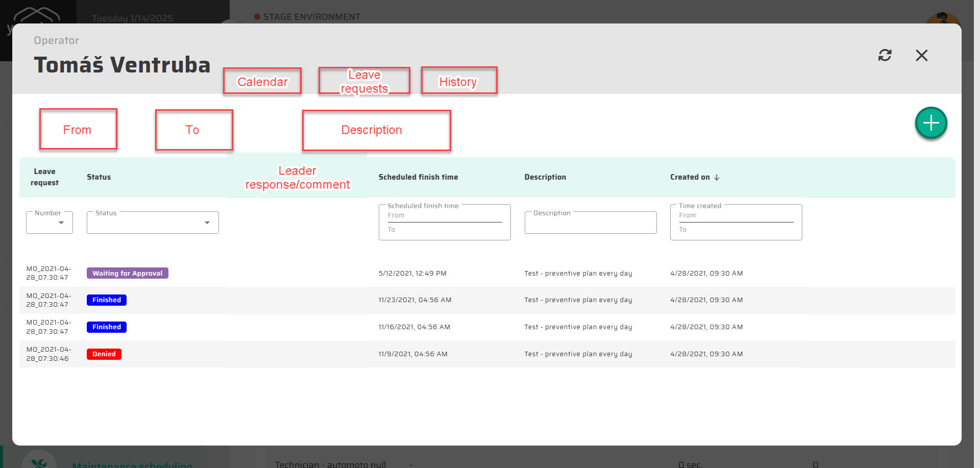The height and width of the screenshot is (468, 980).
Task: Click the sort arrow beside Created on
Action: click(x=717, y=178)
